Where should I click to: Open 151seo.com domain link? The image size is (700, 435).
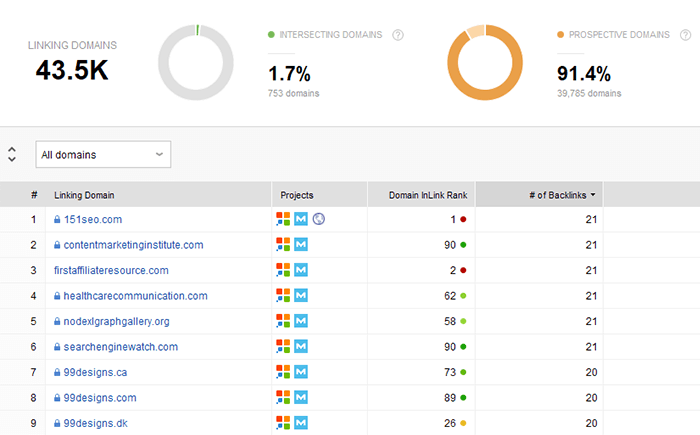(x=93, y=219)
